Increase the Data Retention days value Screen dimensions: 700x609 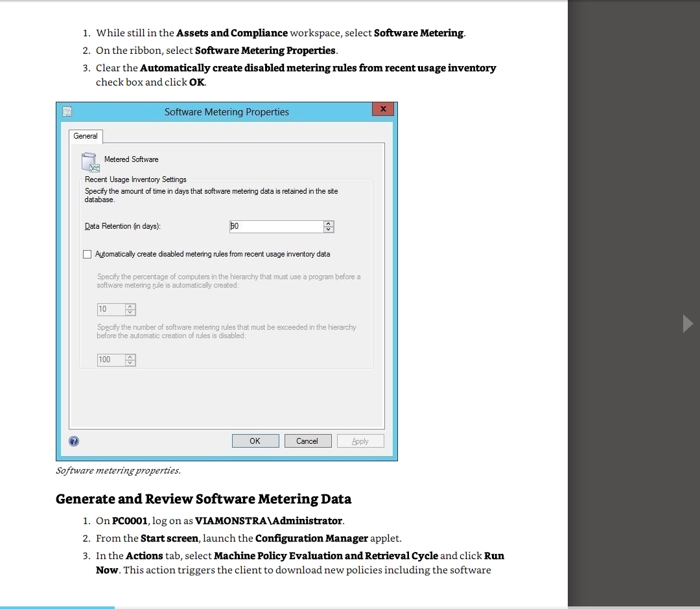click(x=329, y=224)
